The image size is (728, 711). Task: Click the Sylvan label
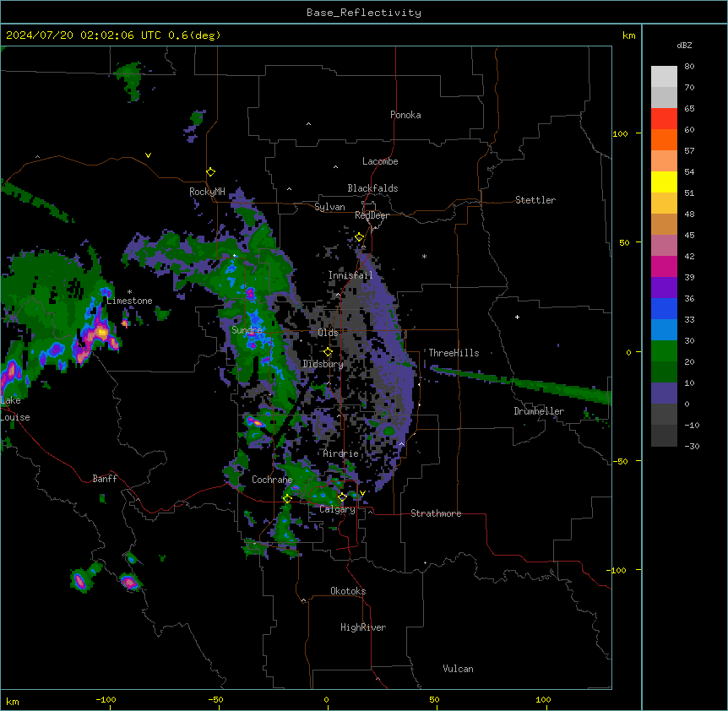click(329, 207)
